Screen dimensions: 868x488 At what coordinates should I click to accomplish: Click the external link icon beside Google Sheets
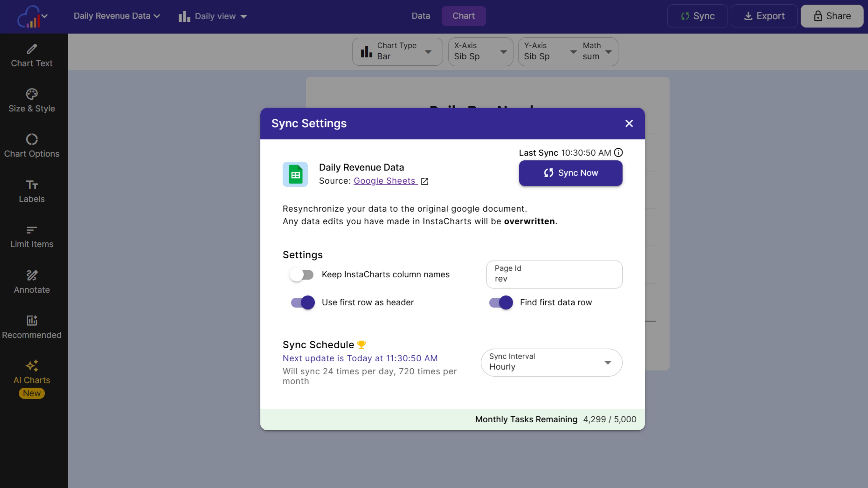point(425,181)
